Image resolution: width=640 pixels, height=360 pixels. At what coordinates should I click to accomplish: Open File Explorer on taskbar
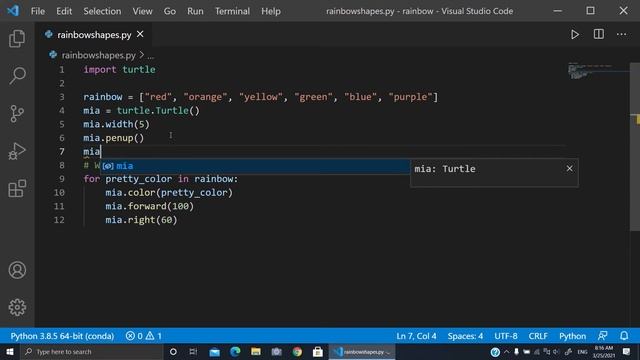click(x=256, y=351)
